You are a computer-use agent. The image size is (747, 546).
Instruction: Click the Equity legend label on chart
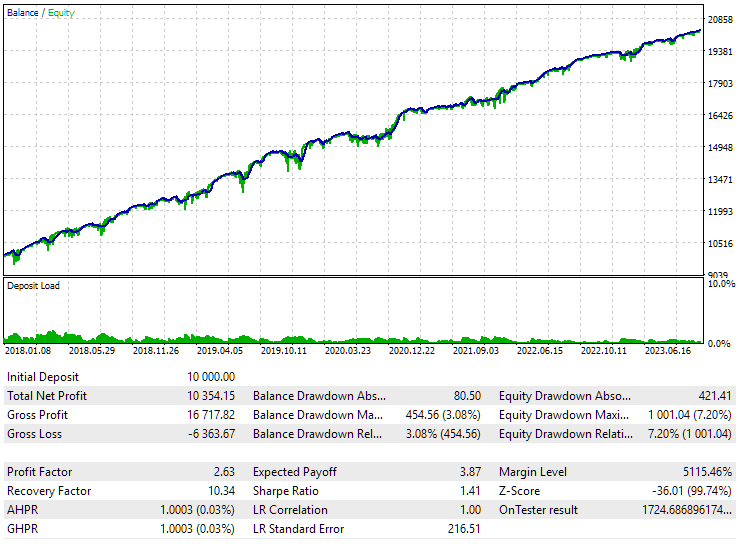(x=60, y=13)
